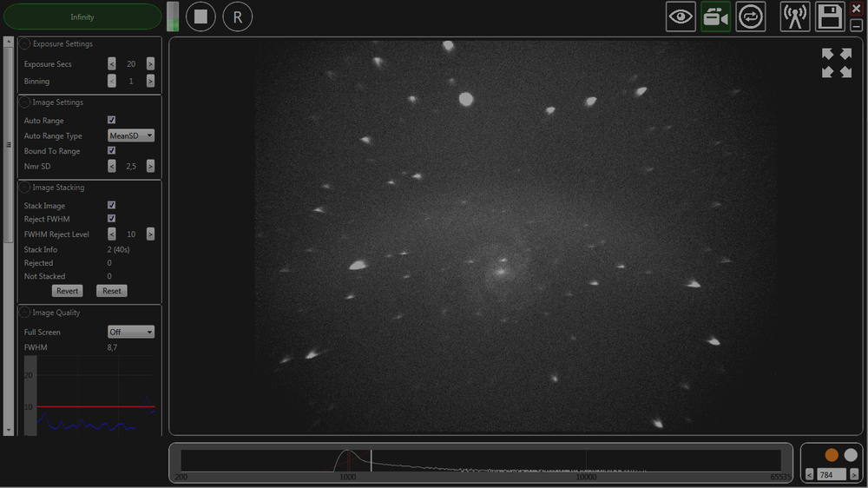Screen dimensions: 868x488
Task: Toggle the video camera capture icon
Action: coord(715,16)
